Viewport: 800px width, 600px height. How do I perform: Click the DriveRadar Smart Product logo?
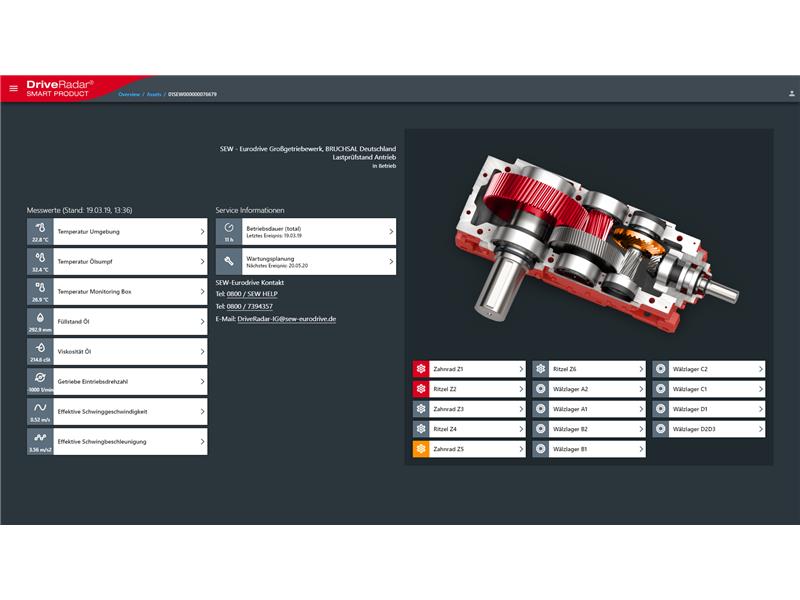(60, 88)
